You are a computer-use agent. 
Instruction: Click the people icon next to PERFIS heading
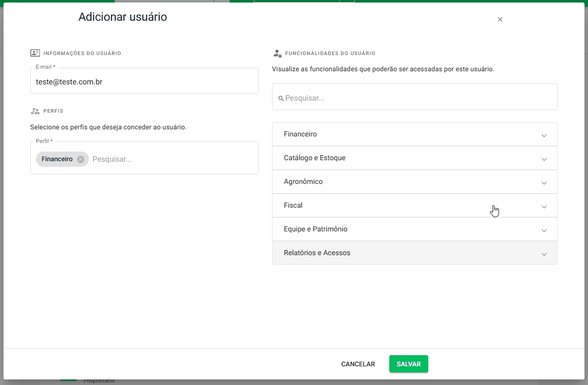pos(35,111)
